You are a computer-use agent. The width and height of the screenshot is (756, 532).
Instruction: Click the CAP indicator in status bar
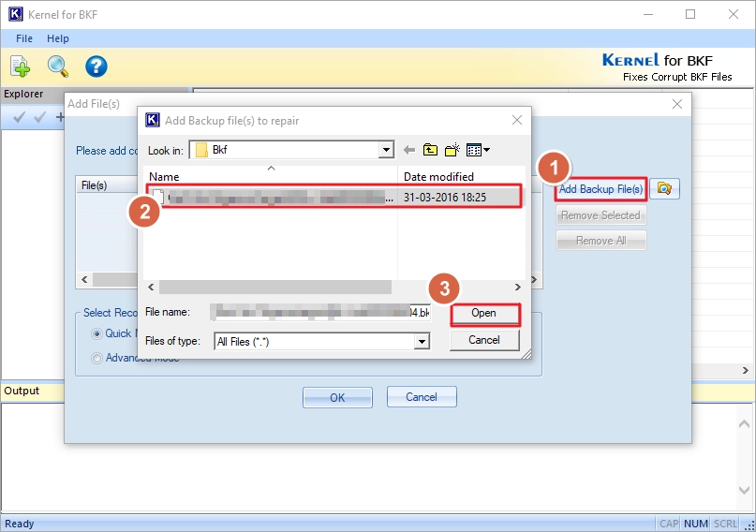click(x=669, y=524)
